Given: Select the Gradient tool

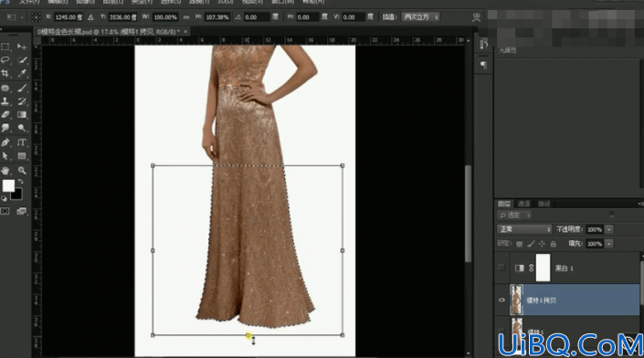Looking at the screenshot, I should 22,114.
